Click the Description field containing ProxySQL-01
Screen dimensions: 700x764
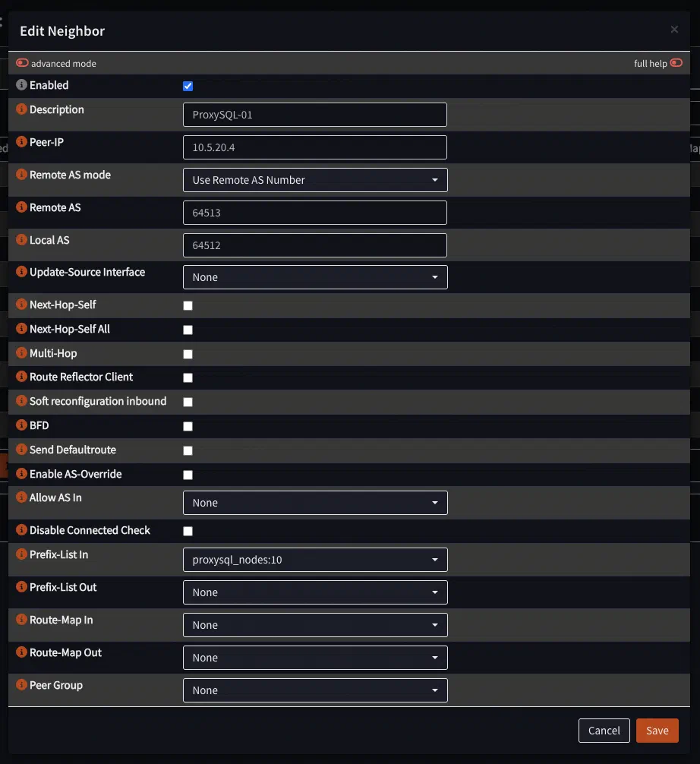[314, 115]
